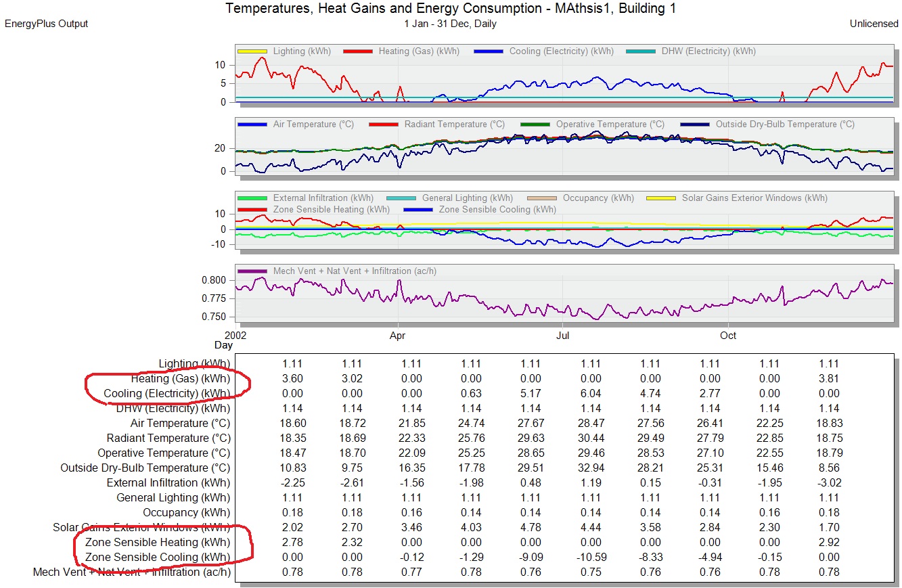Click the blue Air Temperature legend swatch
Screen dimensions: 902x588
tap(252, 125)
